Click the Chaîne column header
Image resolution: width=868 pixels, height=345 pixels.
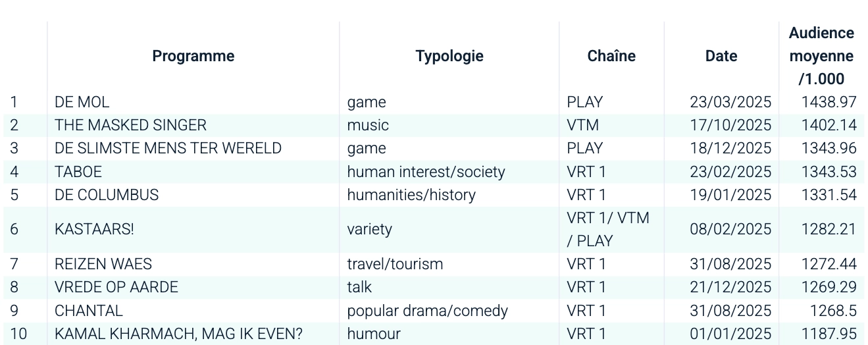click(611, 56)
